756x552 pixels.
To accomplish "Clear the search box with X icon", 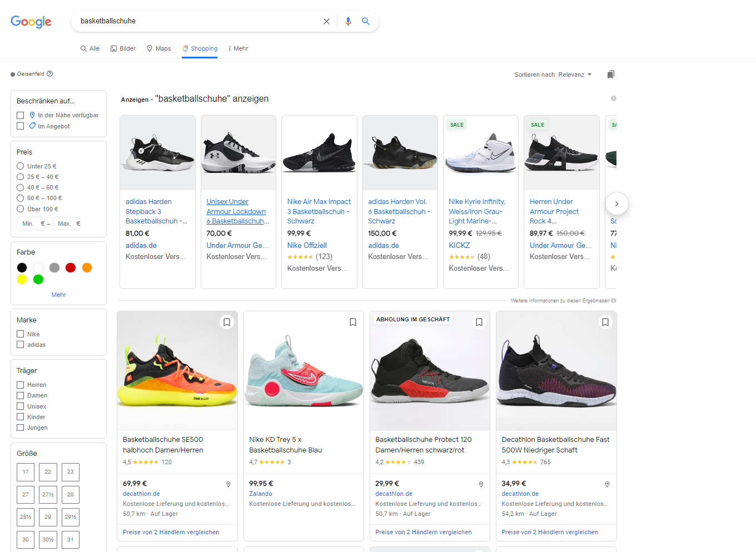I will click(326, 21).
